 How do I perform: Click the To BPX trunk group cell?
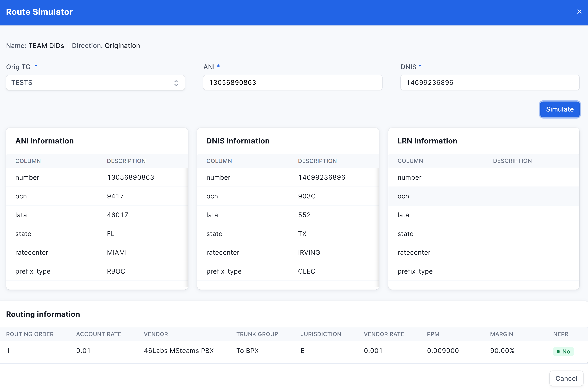[247, 351]
